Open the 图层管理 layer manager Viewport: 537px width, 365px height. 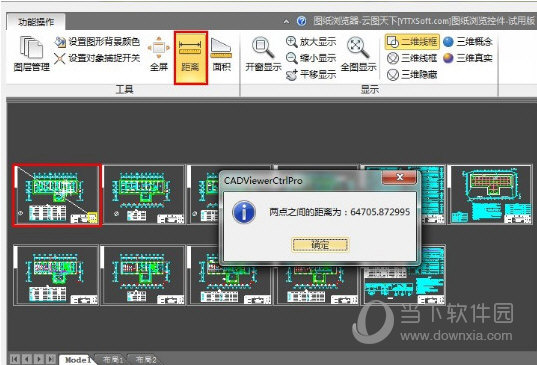(x=32, y=54)
